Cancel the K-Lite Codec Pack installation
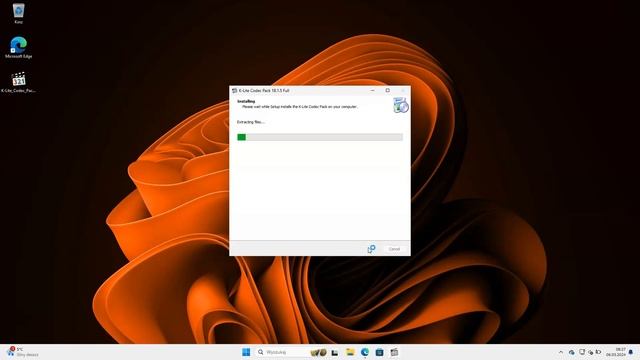640x360 pixels. pos(394,249)
